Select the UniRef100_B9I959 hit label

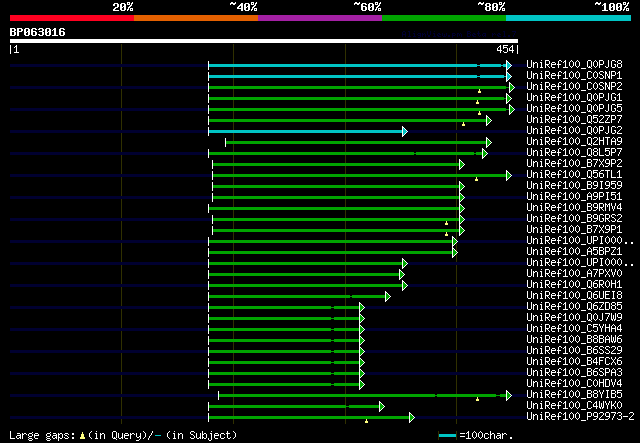click(574, 185)
